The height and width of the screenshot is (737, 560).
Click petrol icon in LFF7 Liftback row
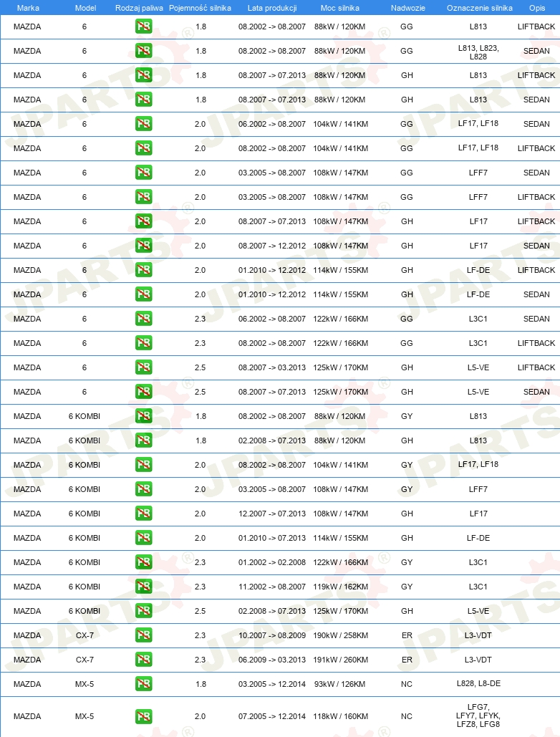pyautogui.click(x=143, y=197)
